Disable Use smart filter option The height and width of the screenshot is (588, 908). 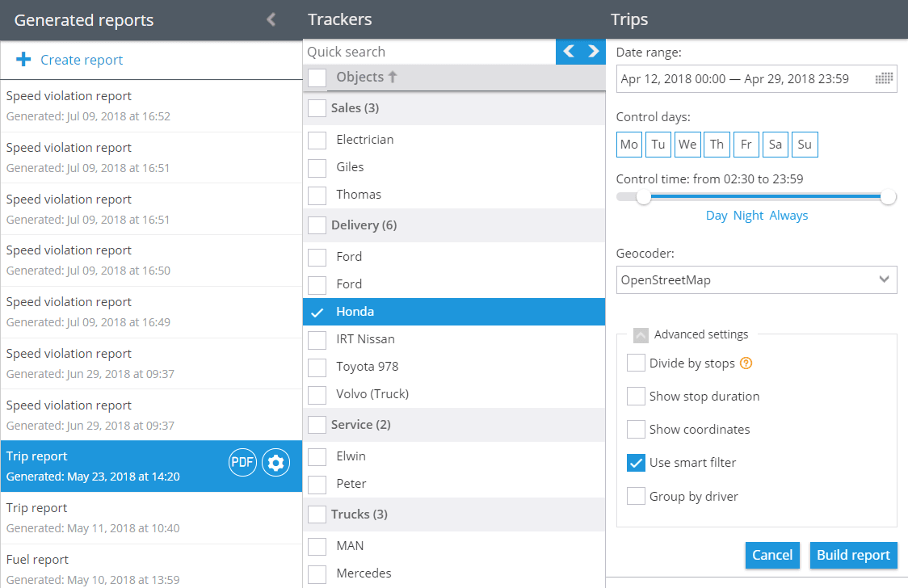636,463
